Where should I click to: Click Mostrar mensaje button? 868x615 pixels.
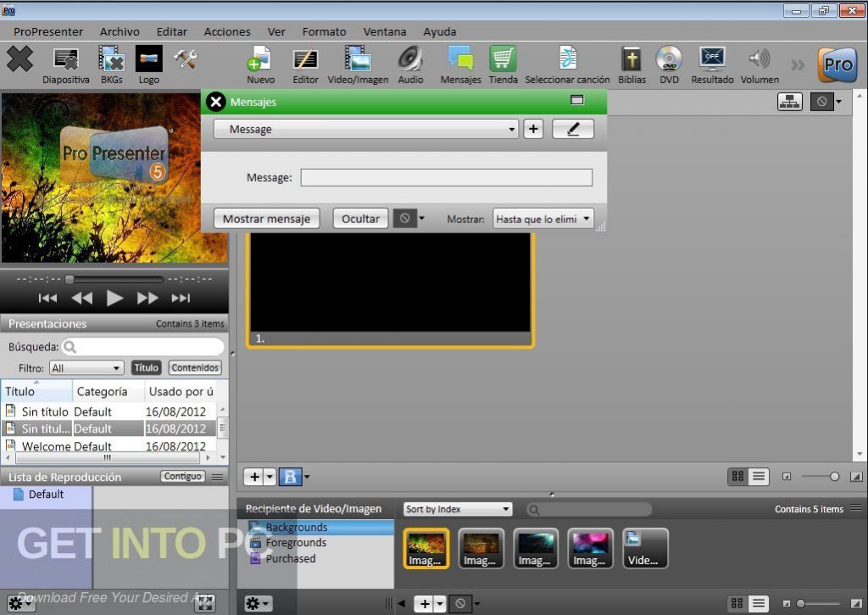click(x=266, y=218)
